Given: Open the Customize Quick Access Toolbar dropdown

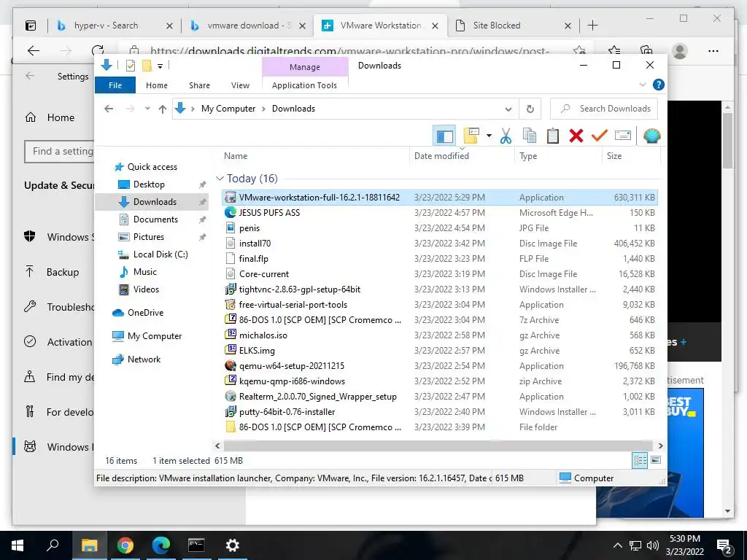Looking at the screenshot, I should point(160,66).
